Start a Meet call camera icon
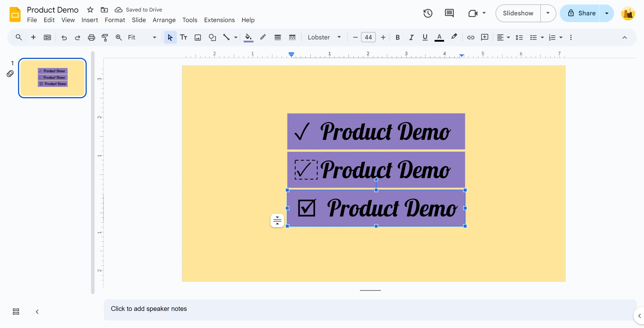 473,13
